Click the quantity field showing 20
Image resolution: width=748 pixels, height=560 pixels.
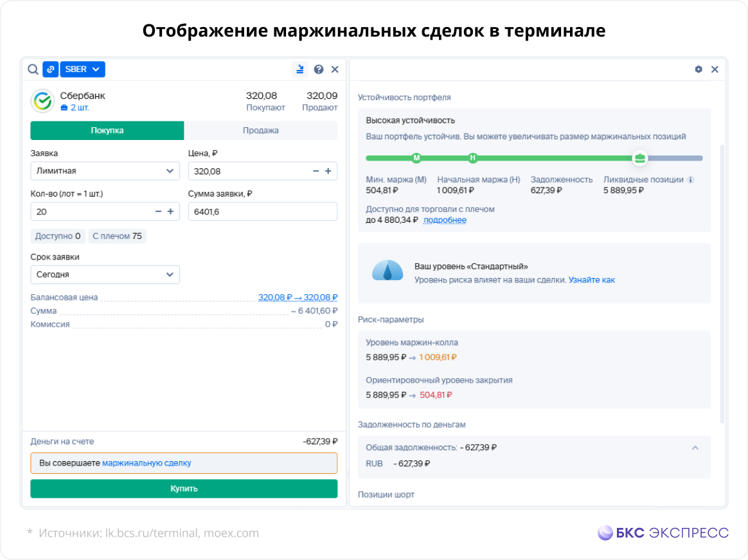click(x=105, y=212)
